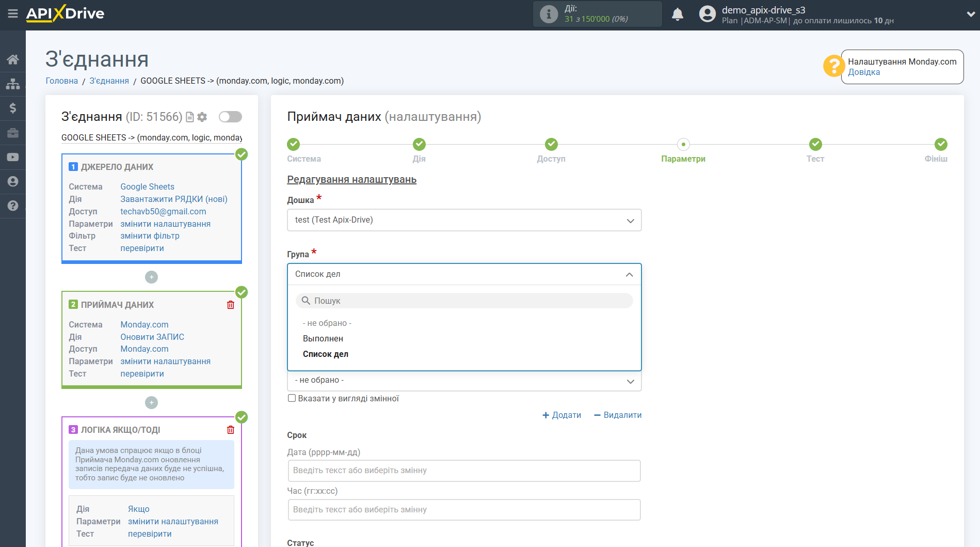Go to З'єднання breadcrumb
The height and width of the screenshot is (547, 980).
[109, 81]
